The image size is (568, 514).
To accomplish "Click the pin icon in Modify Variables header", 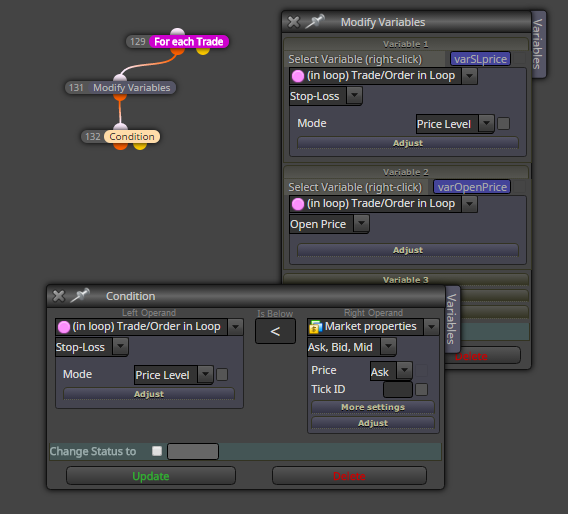I will point(314,21).
